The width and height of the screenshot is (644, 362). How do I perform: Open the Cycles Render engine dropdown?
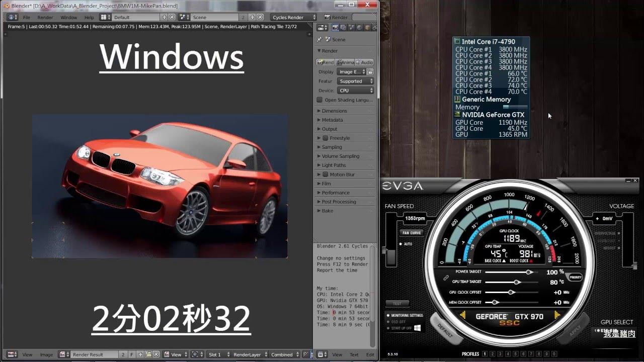point(293,17)
